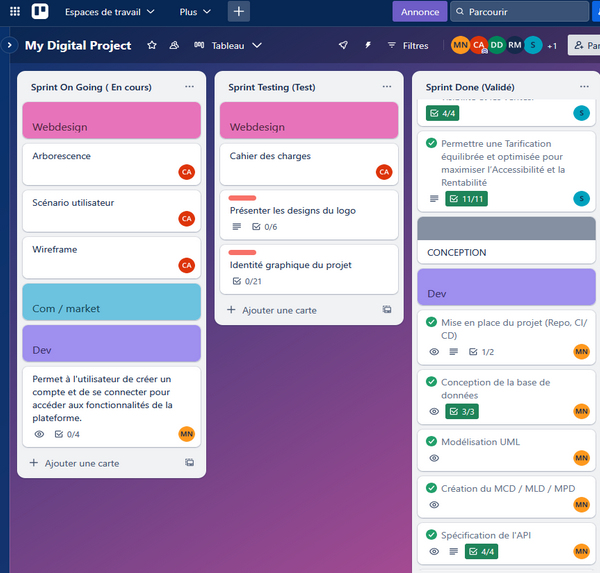Viewport: 600px width, 573px height.
Task: Open the Filtres board filter
Action: [408, 45]
